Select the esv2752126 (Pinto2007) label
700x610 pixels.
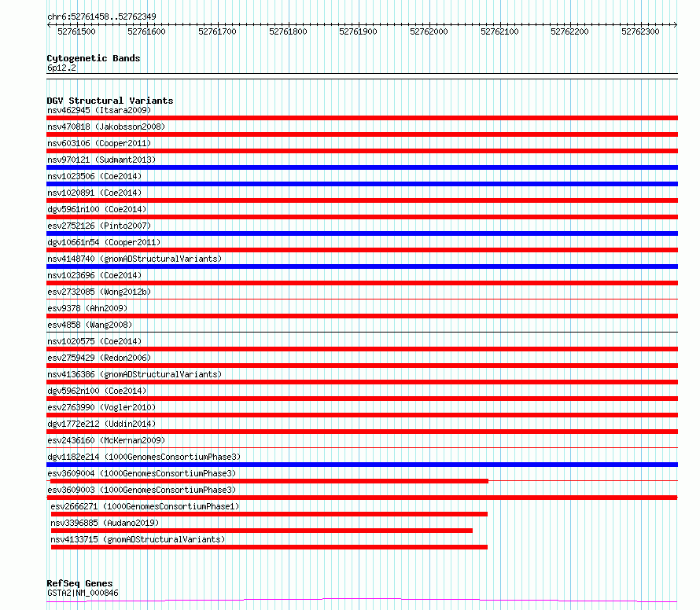click(x=99, y=226)
